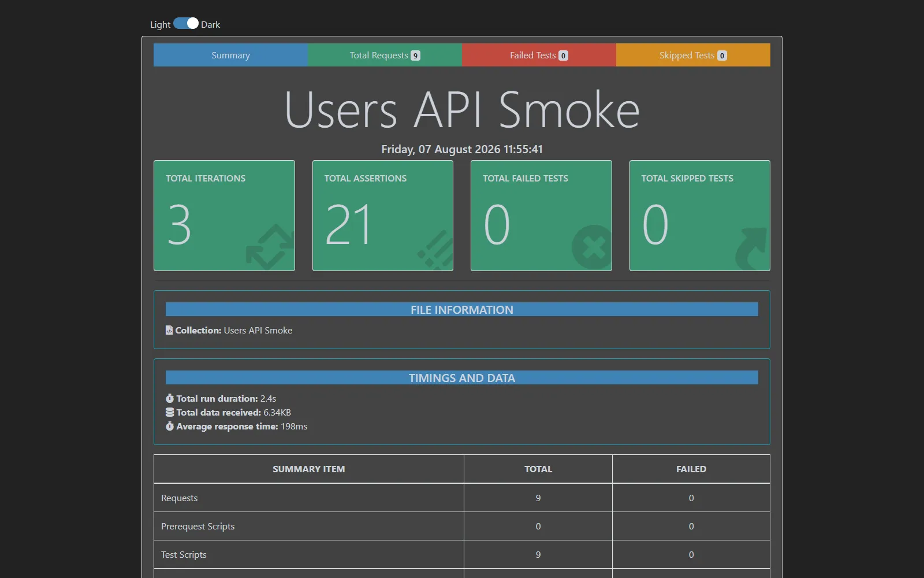Click the number 21 in Total Assertions
924x578 pixels.
348,224
